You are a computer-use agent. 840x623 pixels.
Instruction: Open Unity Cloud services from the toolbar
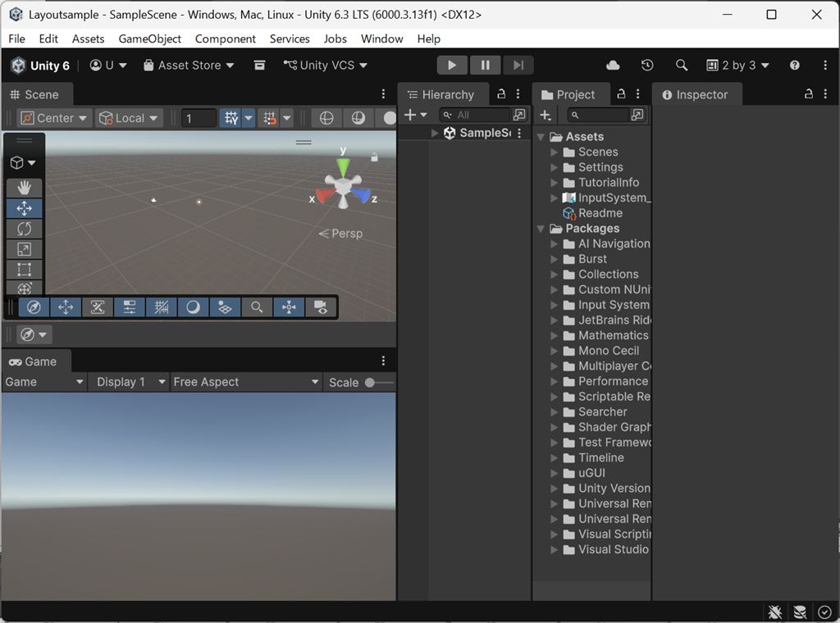click(x=613, y=65)
